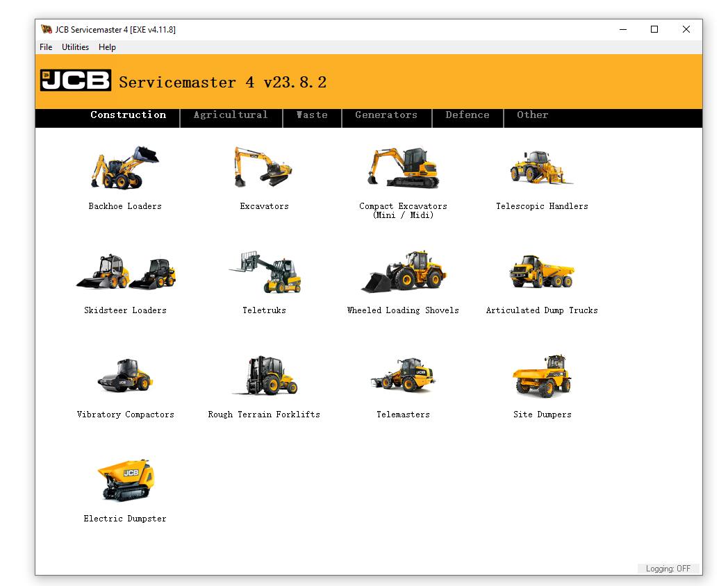Click the Wheeled Loading Shovels label
728x586 pixels.
tap(403, 310)
